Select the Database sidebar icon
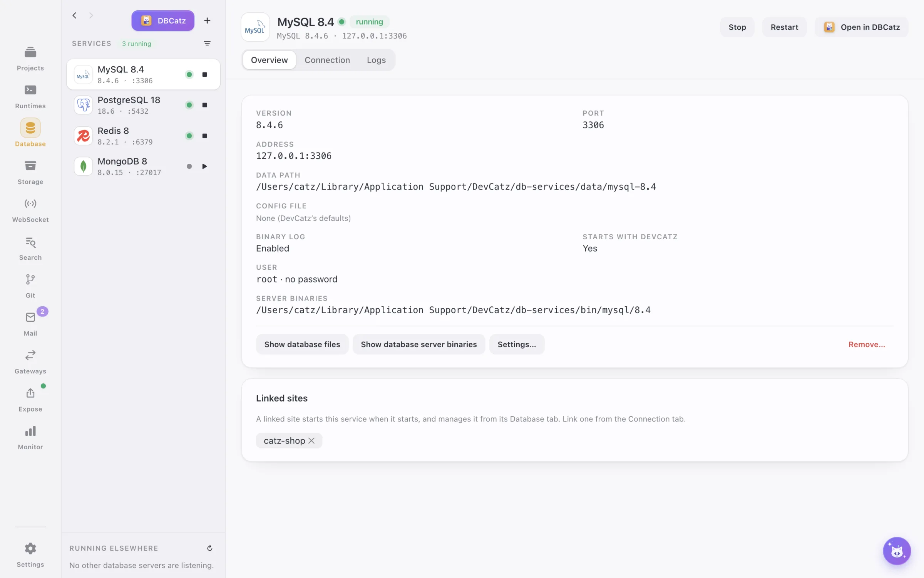The width and height of the screenshot is (924, 578). [x=30, y=128]
